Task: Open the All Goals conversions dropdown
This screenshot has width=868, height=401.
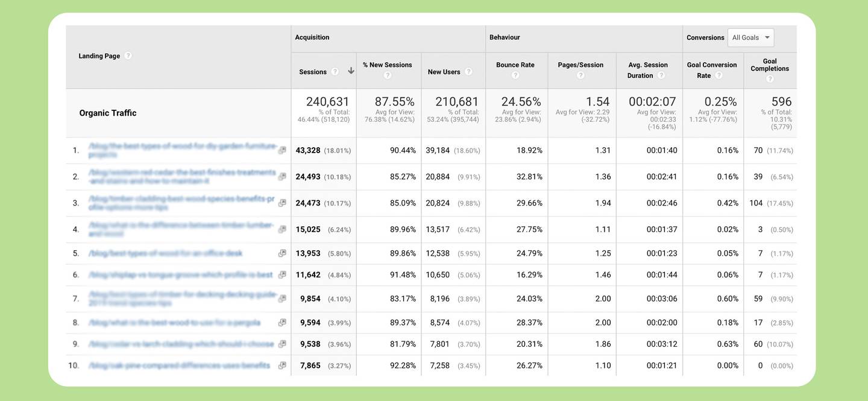Action: 750,37
